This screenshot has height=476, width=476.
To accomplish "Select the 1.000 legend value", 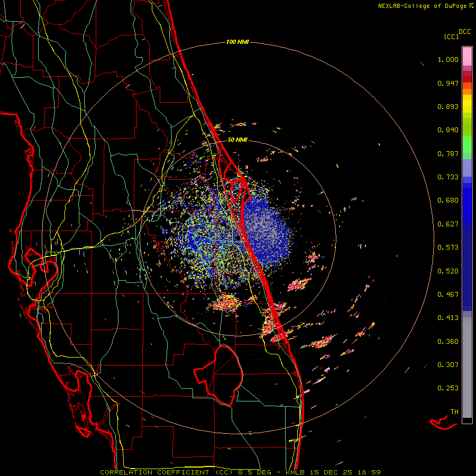I will 448,59.
